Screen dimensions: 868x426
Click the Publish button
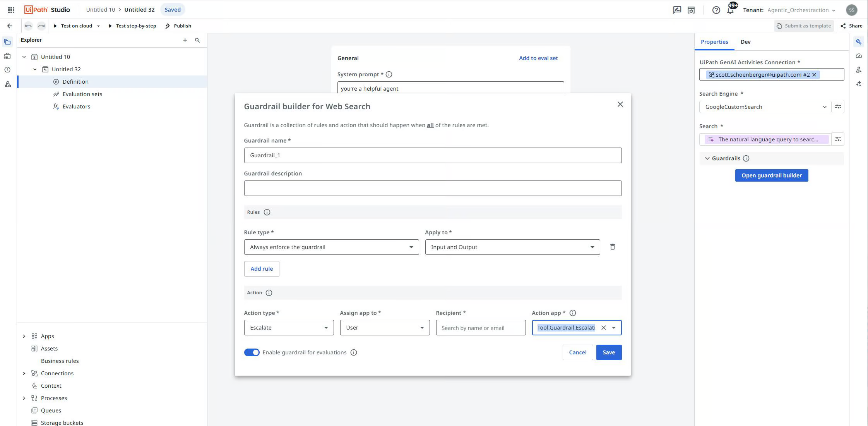click(x=178, y=26)
